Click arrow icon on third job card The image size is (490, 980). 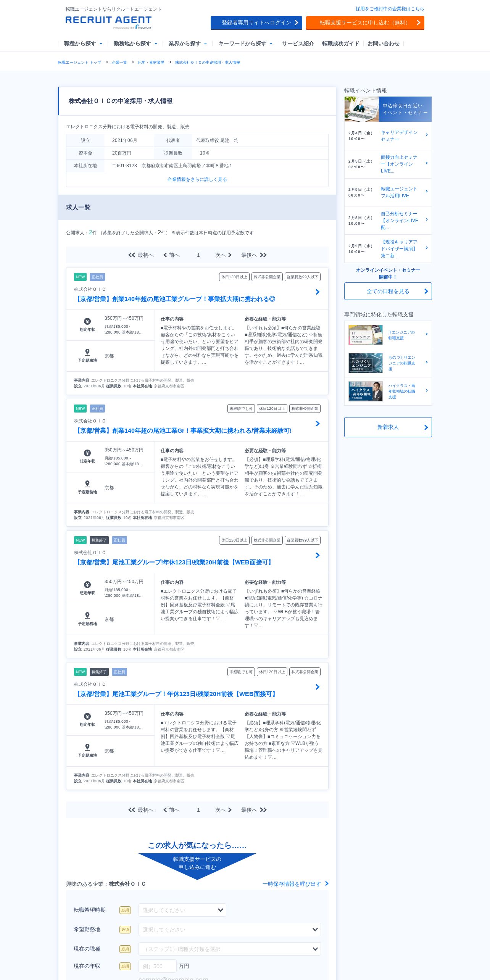pos(318,555)
